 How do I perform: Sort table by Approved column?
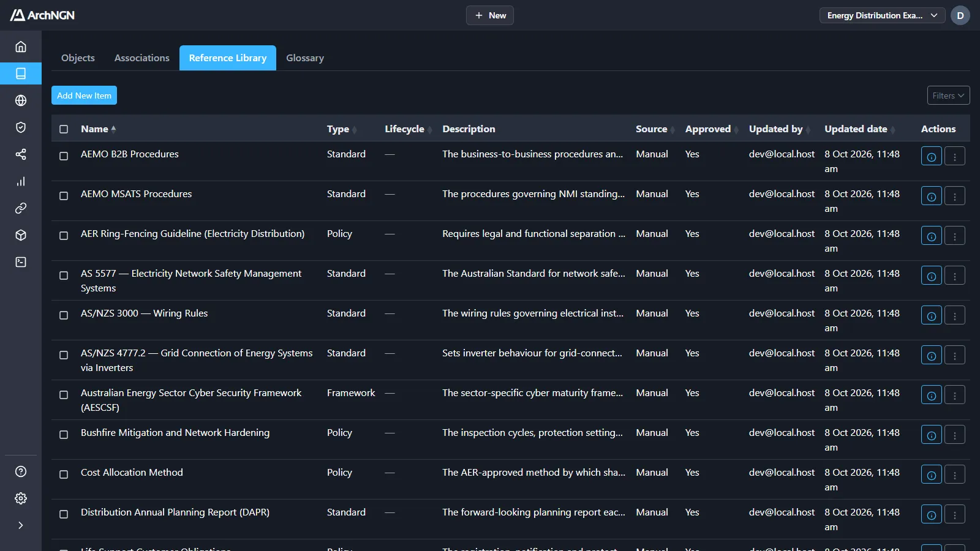(x=712, y=129)
